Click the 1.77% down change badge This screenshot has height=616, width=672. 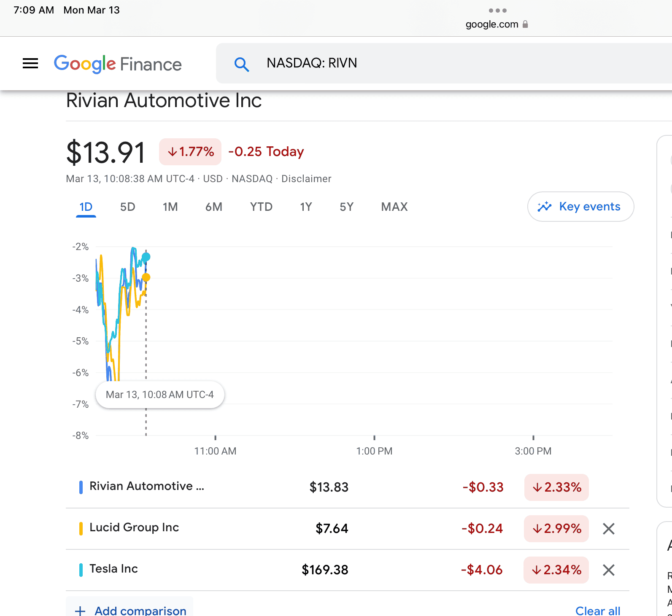click(190, 152)
